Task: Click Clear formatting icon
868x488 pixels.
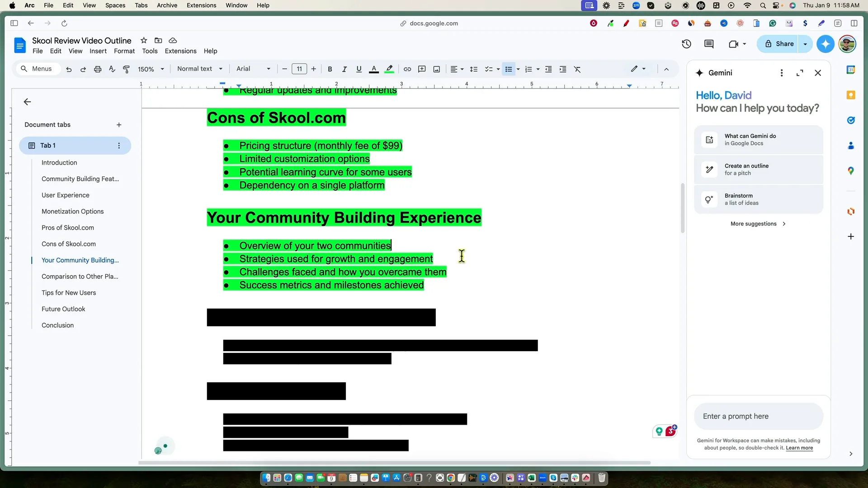Action: (x=577, y=69)
